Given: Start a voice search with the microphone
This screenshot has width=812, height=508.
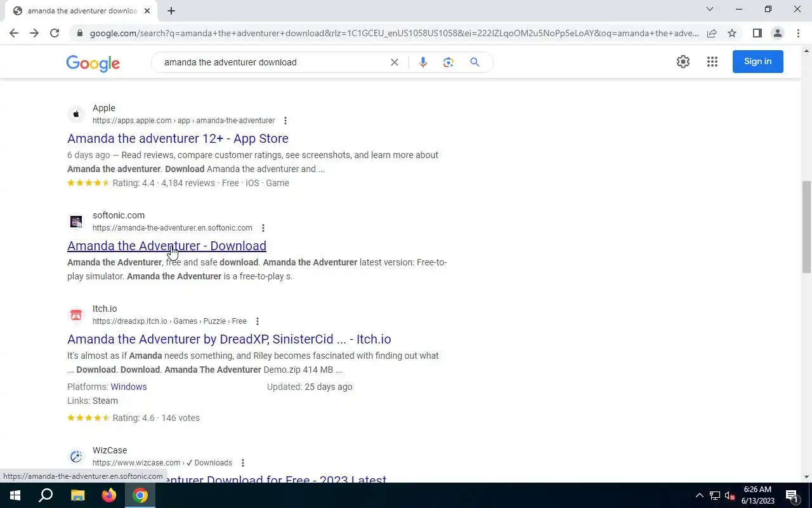Looking at the screenshot, I should (x=423, y=62).
